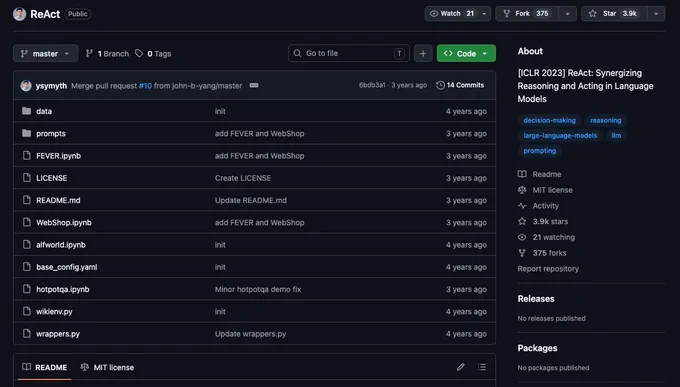The height and width of the screenshot is (387, 680).
Task: Open README.md file
Action: coord(58,200)
